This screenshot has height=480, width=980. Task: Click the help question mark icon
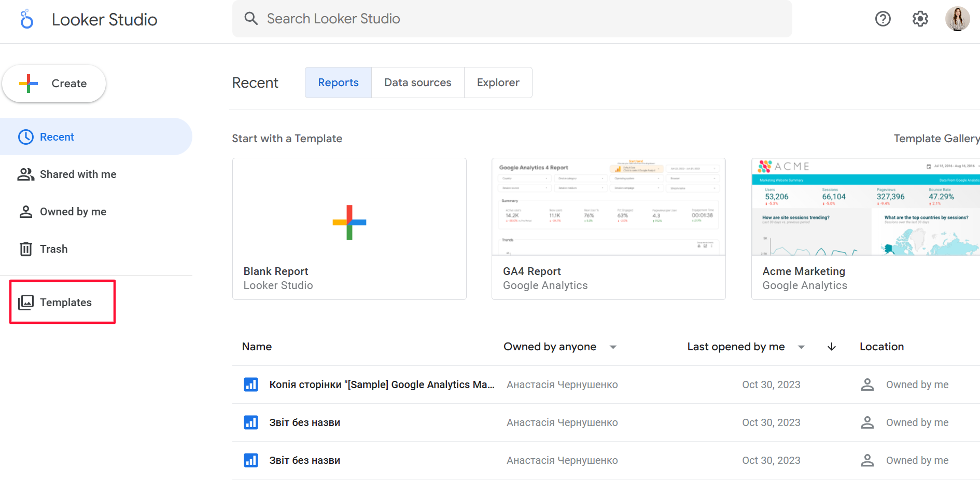(883, 19)
